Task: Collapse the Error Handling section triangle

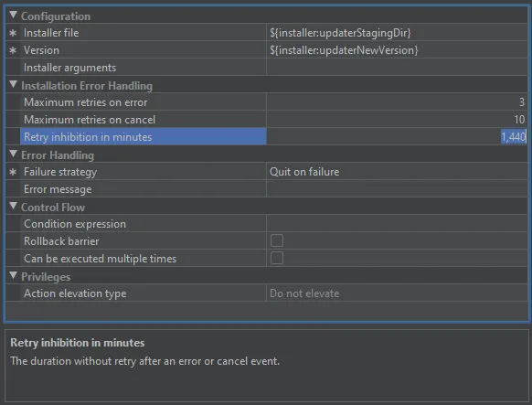Action: 13,154
